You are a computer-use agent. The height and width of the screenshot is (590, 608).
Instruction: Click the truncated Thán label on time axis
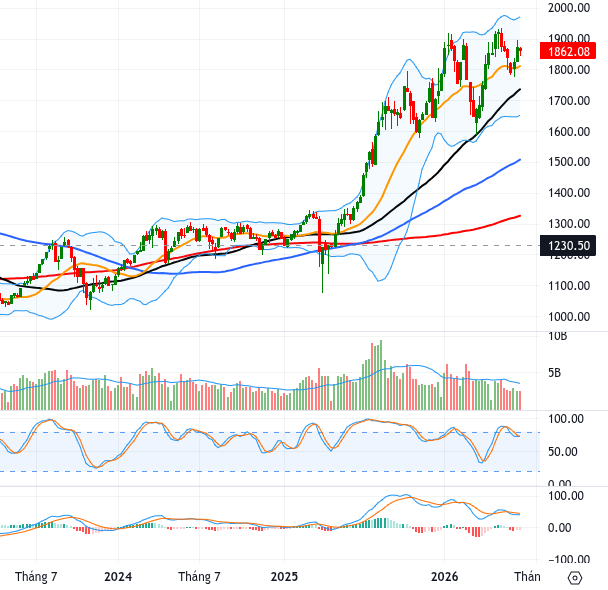[x=527, y=577]
